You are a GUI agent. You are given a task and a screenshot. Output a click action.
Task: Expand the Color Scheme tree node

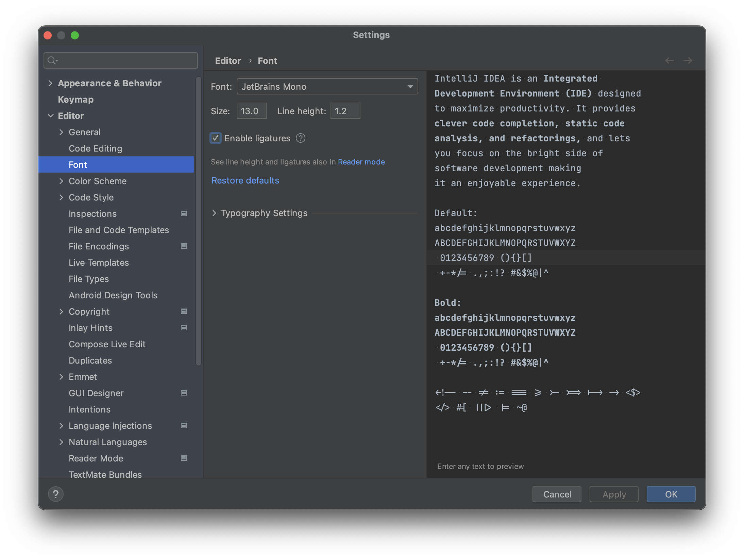(x=61, y=181)
